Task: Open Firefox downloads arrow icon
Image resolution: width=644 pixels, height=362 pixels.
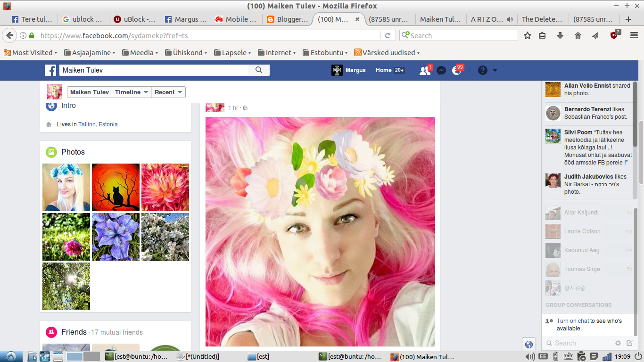Action: coord(560,35)
